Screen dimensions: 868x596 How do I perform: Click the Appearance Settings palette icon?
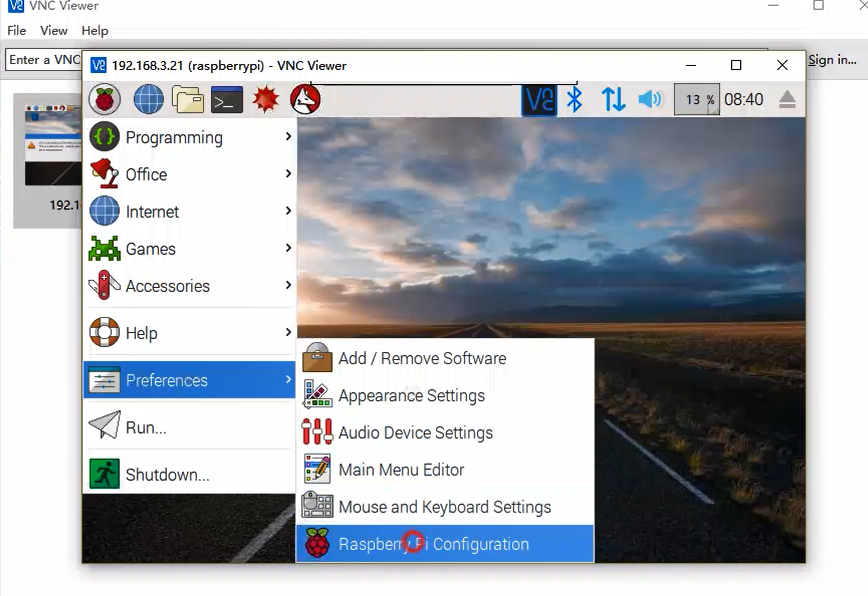[317, 395]
